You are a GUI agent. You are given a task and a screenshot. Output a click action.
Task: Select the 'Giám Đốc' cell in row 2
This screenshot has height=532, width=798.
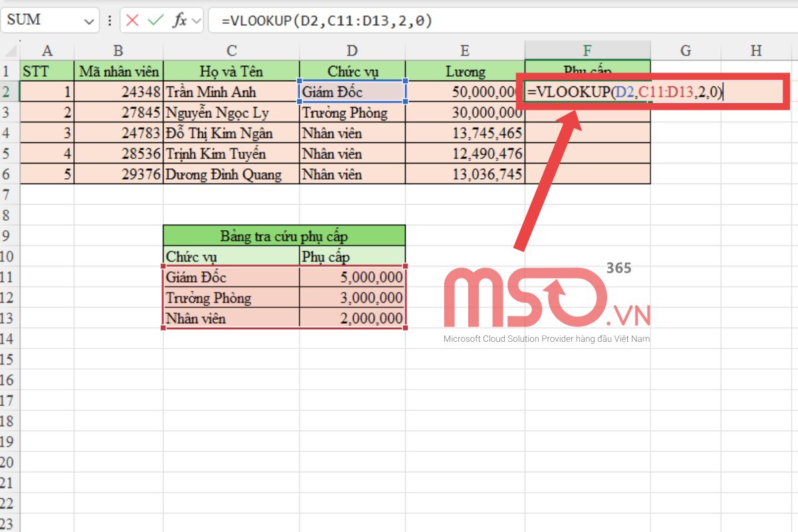tap(352, 92)
